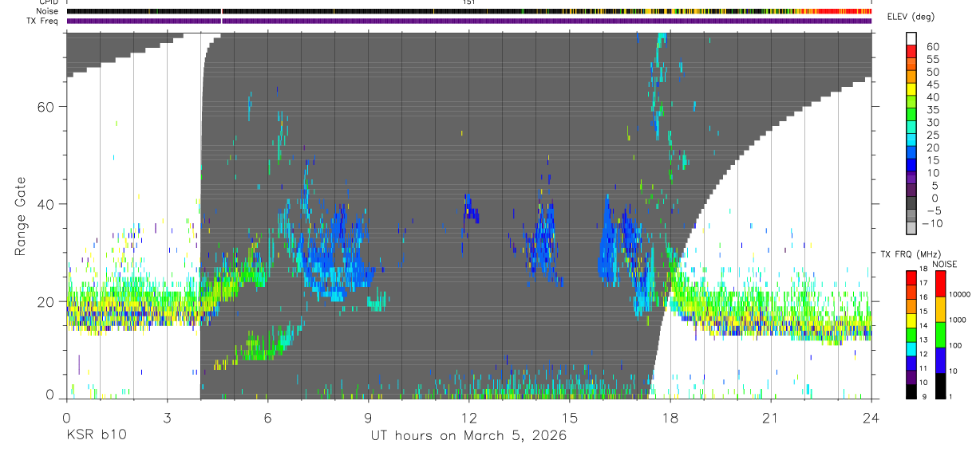The image size is (980, 452).
Task: Click the white top box of ELEV color bar
Action: [911, 38]
